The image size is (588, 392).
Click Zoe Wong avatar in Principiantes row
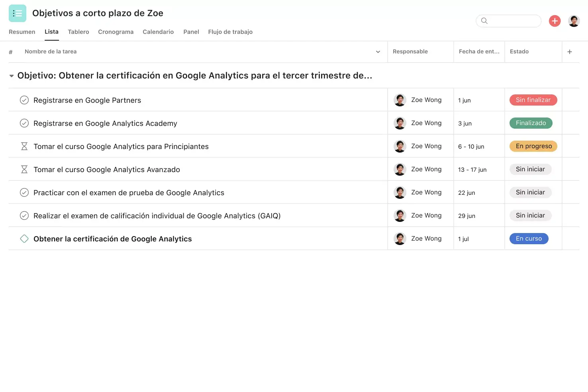pyautogui.click(x=400, y=146)
